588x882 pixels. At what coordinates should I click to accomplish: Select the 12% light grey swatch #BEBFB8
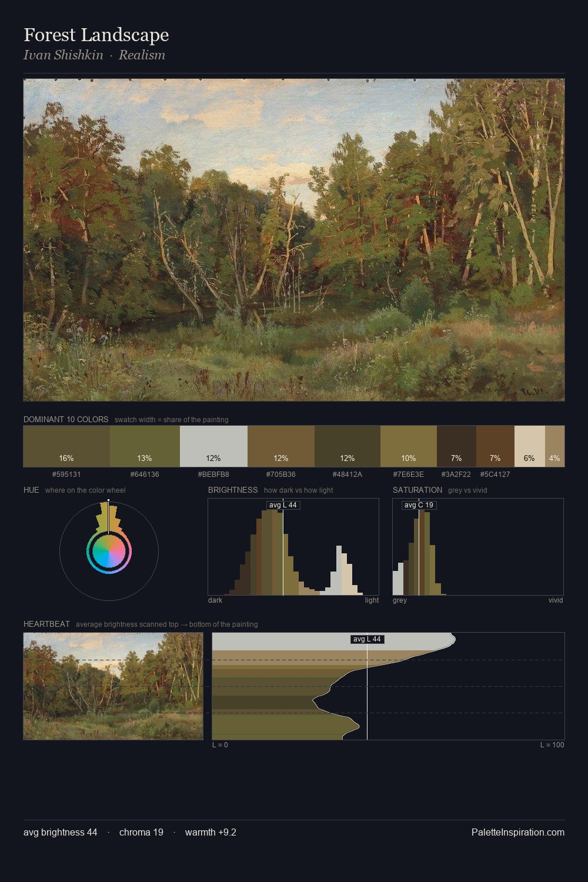pos(213,446)
